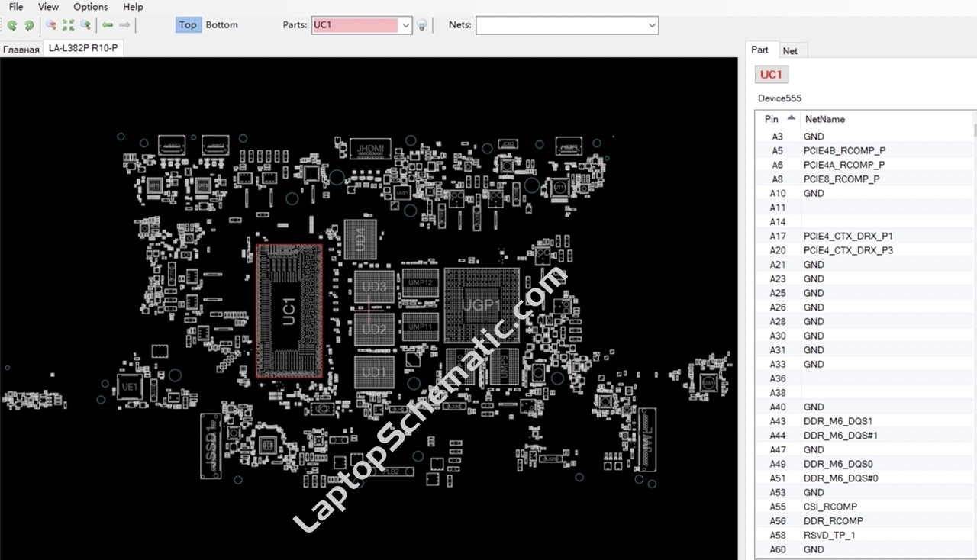The height and width of the screenshot is (560, 977).
Task: Select the UD4 component on the board
Action: (360, 239)
